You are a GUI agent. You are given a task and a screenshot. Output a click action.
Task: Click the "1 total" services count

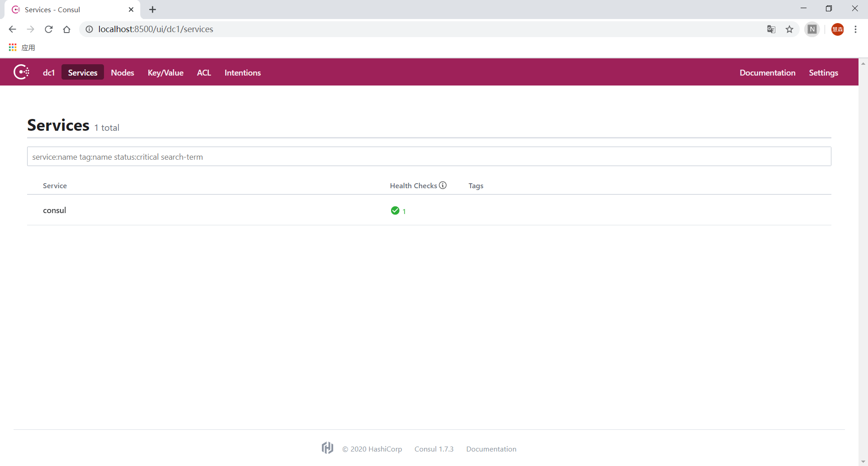(107, 128)
